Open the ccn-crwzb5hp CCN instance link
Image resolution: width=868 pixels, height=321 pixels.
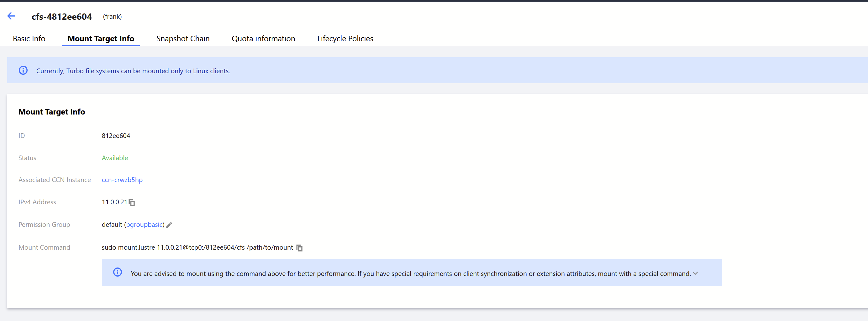pyautogui.click(x=122, y=180)
